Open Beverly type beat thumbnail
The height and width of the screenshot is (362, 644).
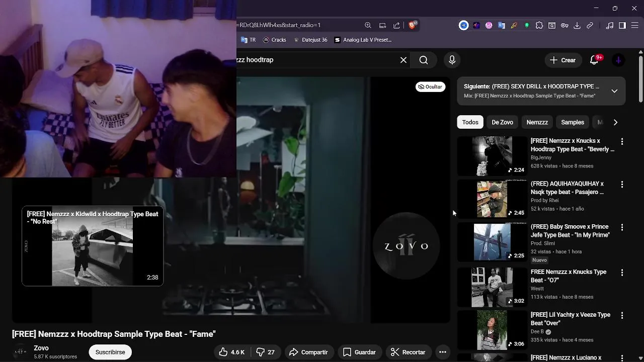(x=492, y=156)
